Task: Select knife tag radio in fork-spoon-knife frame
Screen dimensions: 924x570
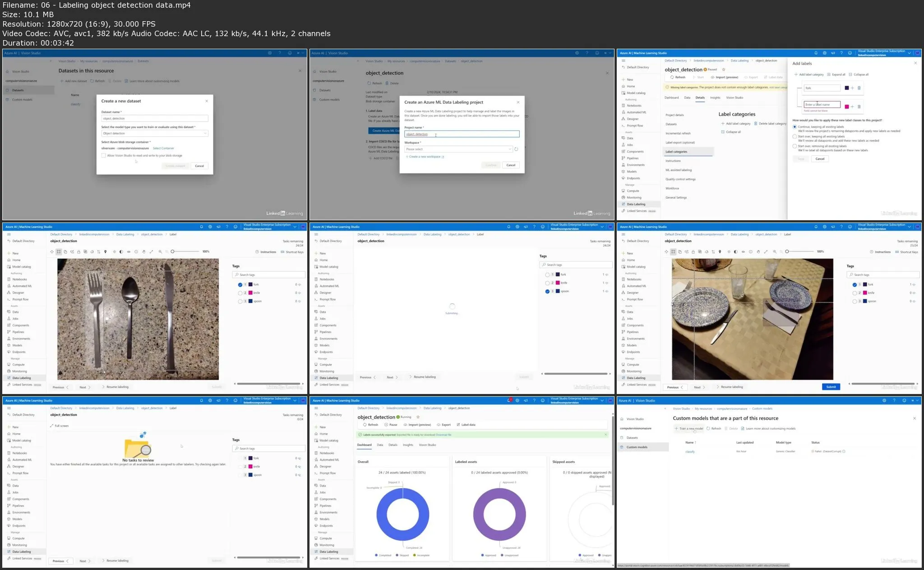Action: [240, 293]
